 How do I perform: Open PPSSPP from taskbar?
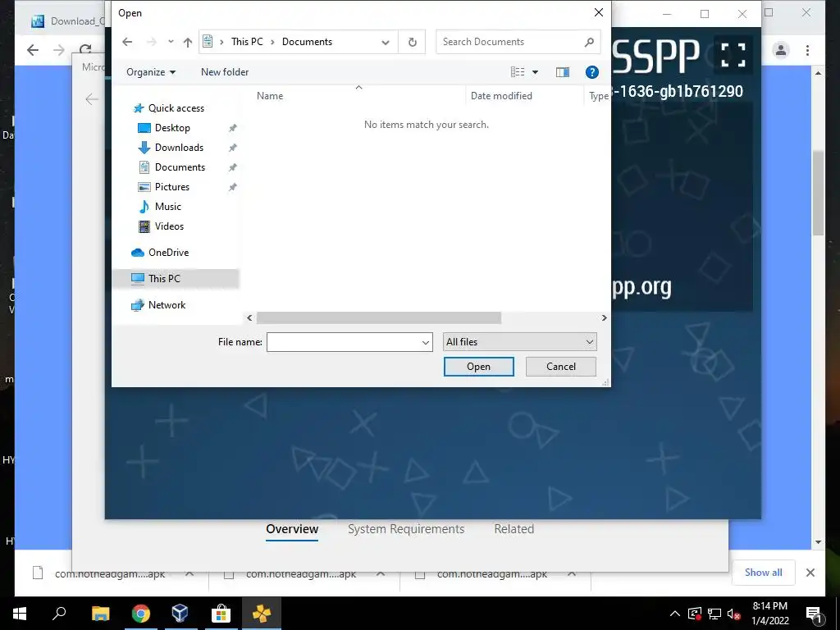tap(262, 614)
